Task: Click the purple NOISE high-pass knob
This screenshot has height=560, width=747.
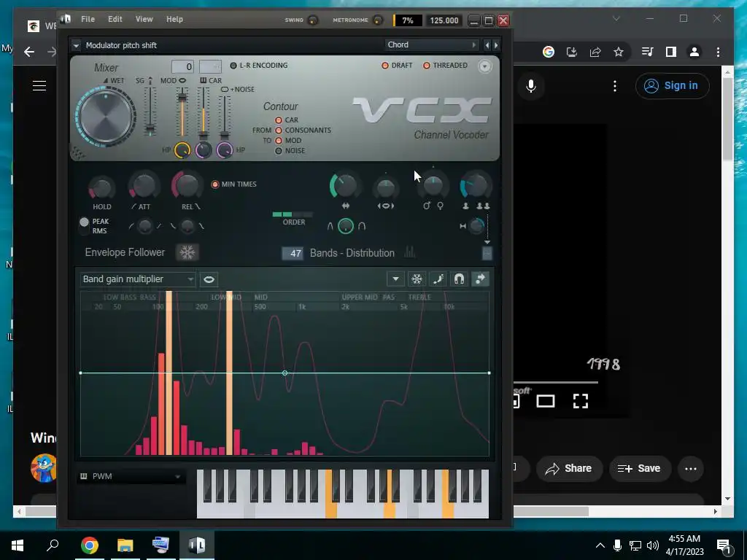Action: (225, 150)
